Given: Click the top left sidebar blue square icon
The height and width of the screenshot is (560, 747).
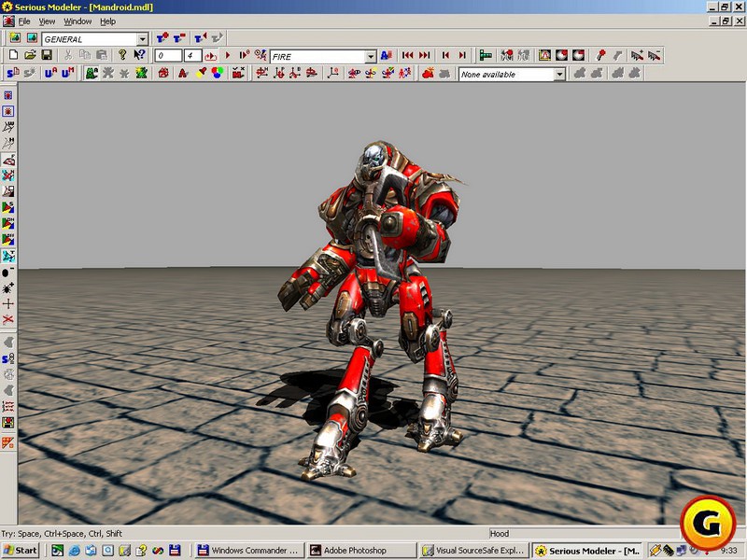Looking at the screenshot, I should coord(8,95).
